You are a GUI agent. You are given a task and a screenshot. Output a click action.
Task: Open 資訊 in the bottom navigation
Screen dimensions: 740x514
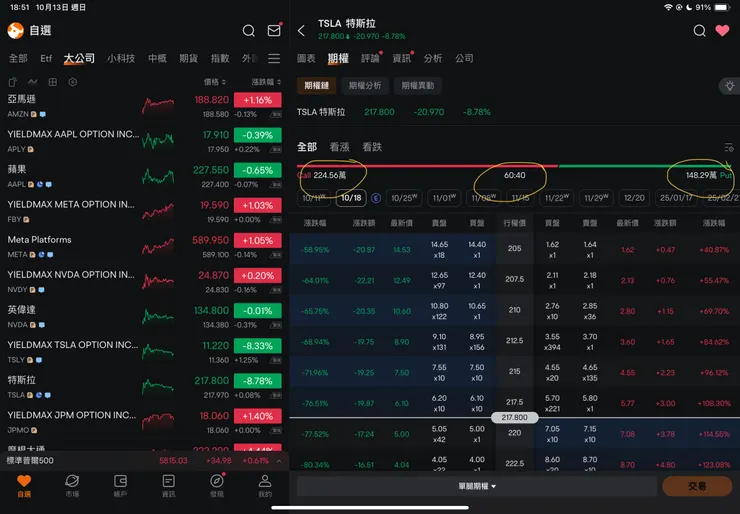tap(168, 486)
